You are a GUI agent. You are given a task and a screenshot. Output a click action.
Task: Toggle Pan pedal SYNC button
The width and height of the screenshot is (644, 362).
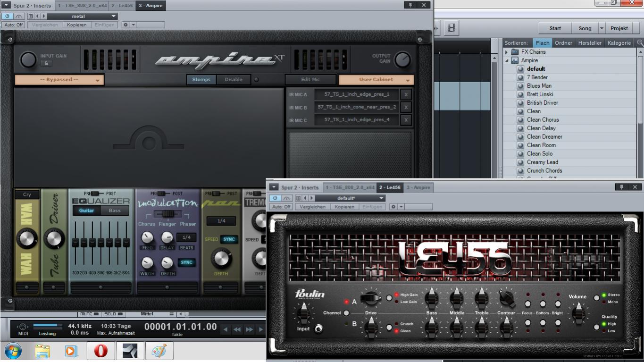tap(229, 239)
